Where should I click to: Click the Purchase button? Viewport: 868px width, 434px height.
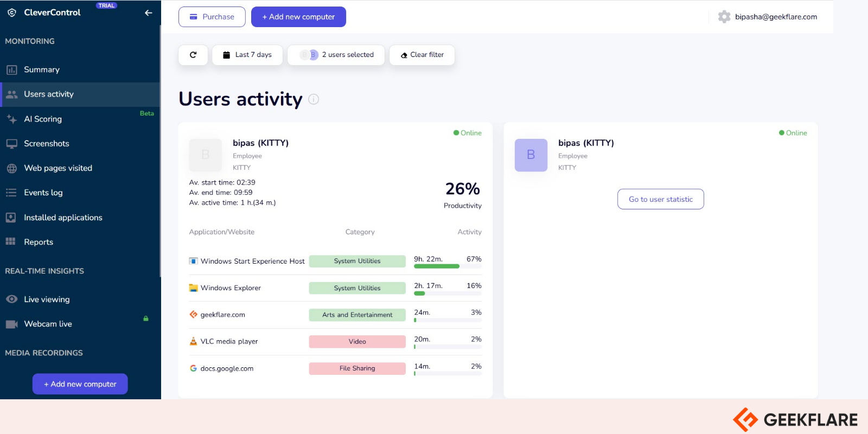click(212, 17)
